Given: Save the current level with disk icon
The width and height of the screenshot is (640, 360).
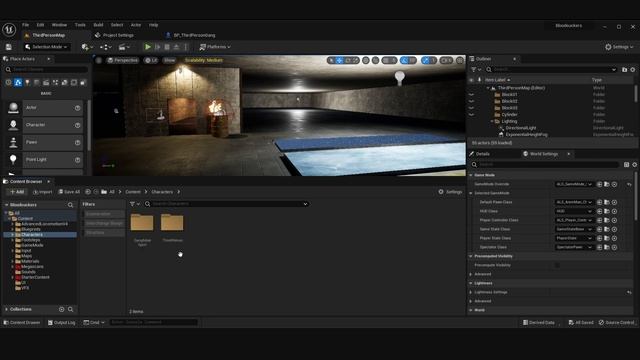Looking at the screenshot, I should pyautogui.click(x=9, y=47).
